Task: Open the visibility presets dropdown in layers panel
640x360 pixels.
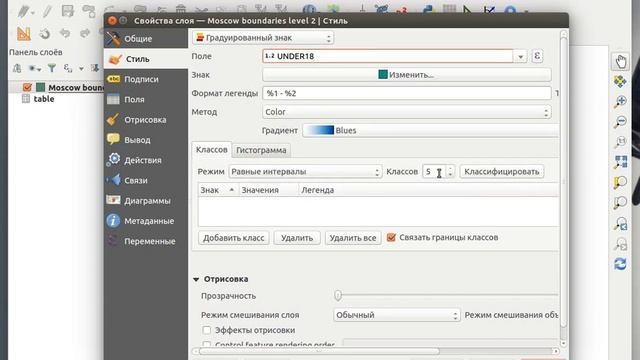Action: 34,68
